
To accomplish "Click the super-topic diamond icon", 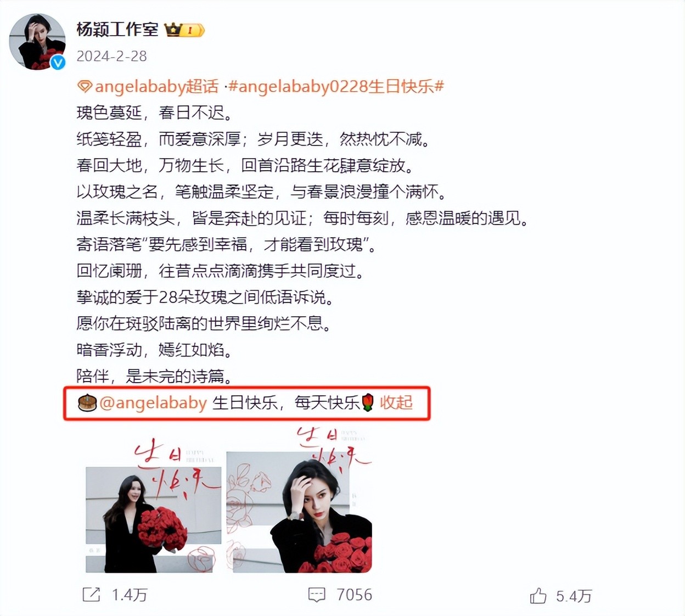I will 84,87.
